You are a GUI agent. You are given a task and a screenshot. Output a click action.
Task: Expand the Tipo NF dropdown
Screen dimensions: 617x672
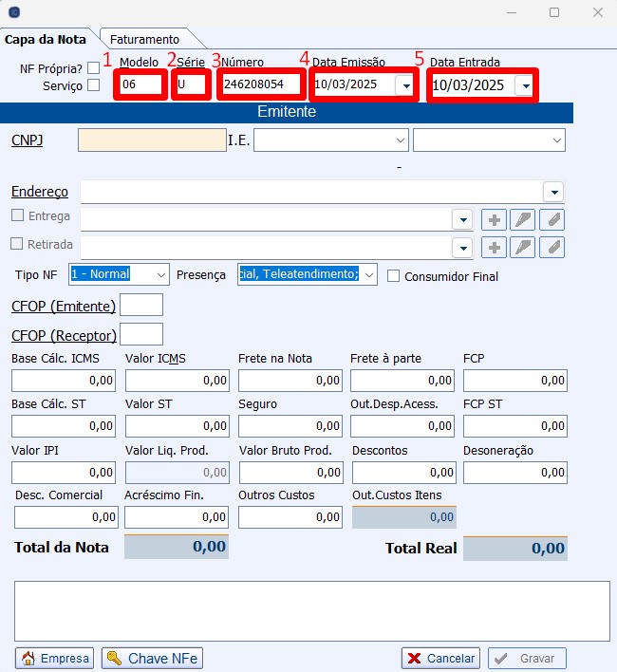click(x=159, y=274)
